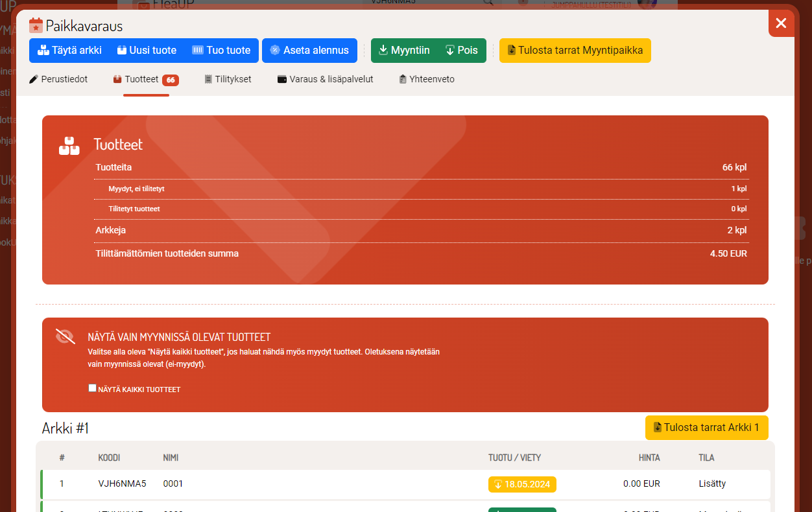Select the Tuotteet tab
Screen dimensions: 812x512
tap(145, 80)
